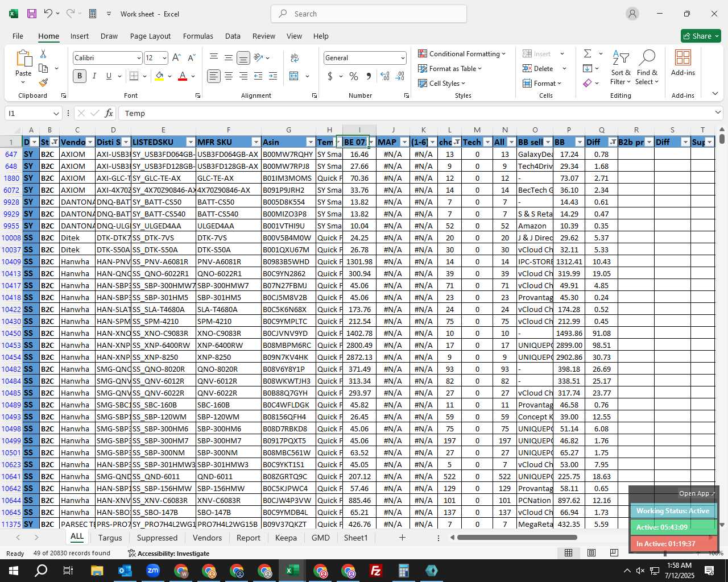728x582 pixels.
Task: Click Open App in the status overlay
Action: coord(697,493)
